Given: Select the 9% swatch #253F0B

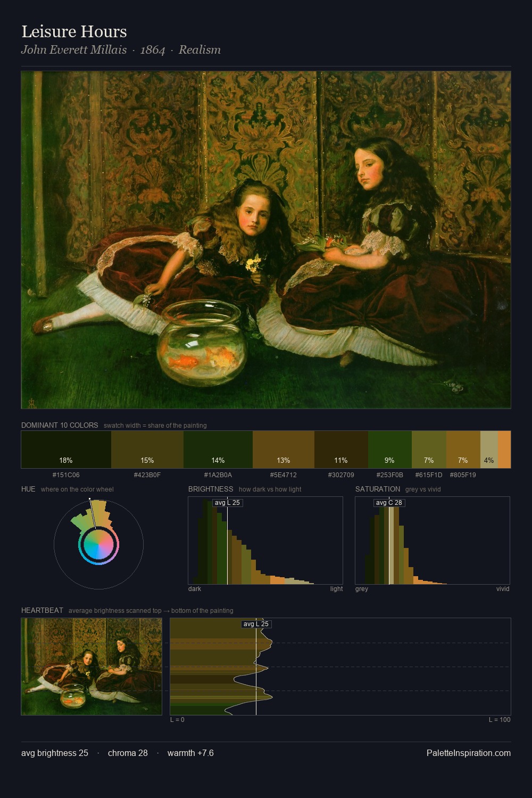Looking at the screenshot, I should [x=390, y=450].
